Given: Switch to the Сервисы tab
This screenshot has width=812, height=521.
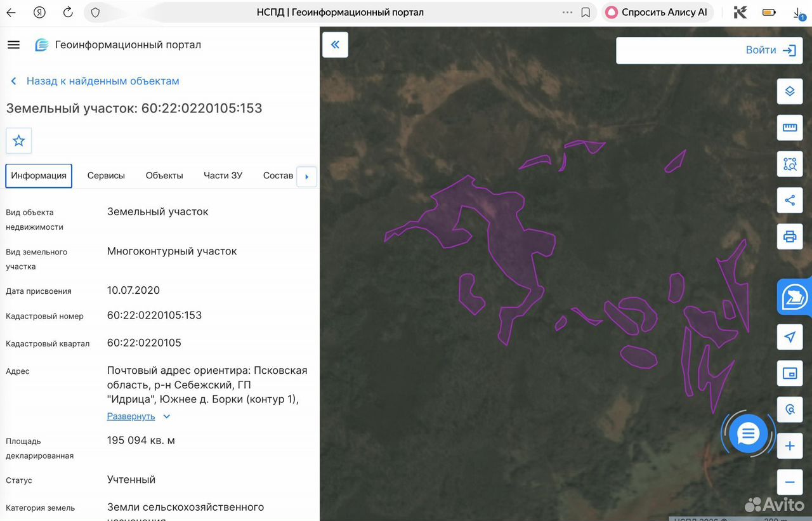Looking at the screenshot, I should 106,176.
